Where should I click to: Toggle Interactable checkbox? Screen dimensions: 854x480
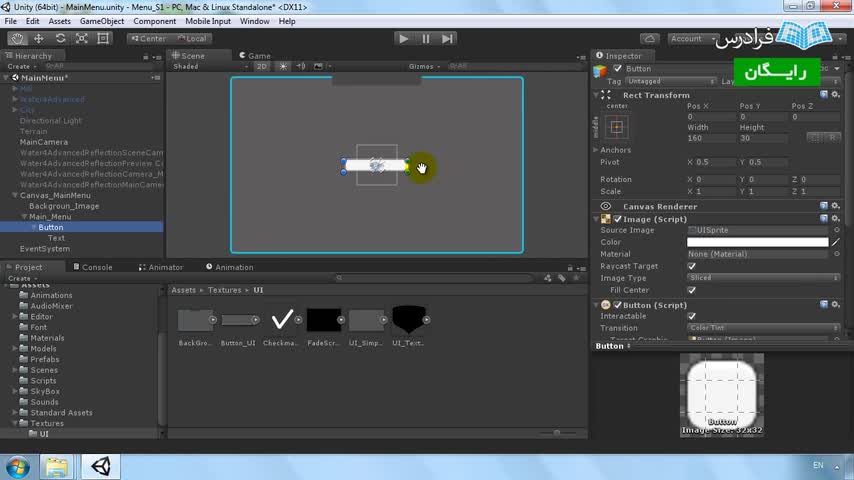coord(692,316)
